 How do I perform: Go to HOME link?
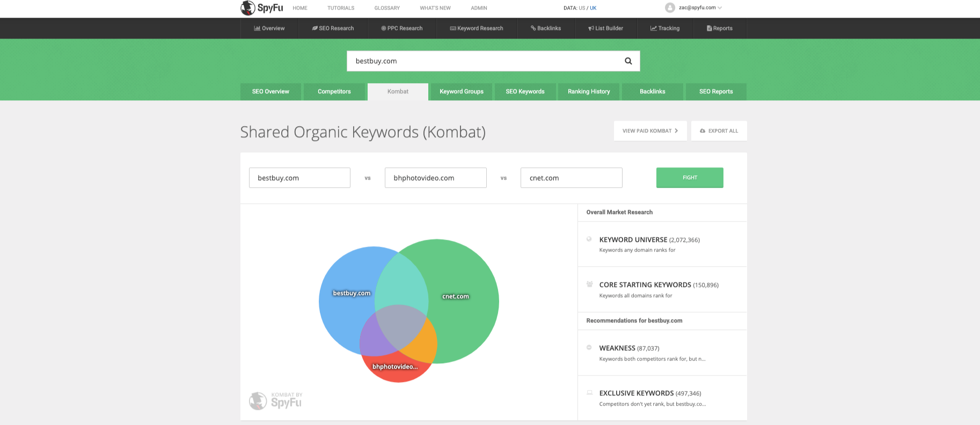click(x=300, y=8)
